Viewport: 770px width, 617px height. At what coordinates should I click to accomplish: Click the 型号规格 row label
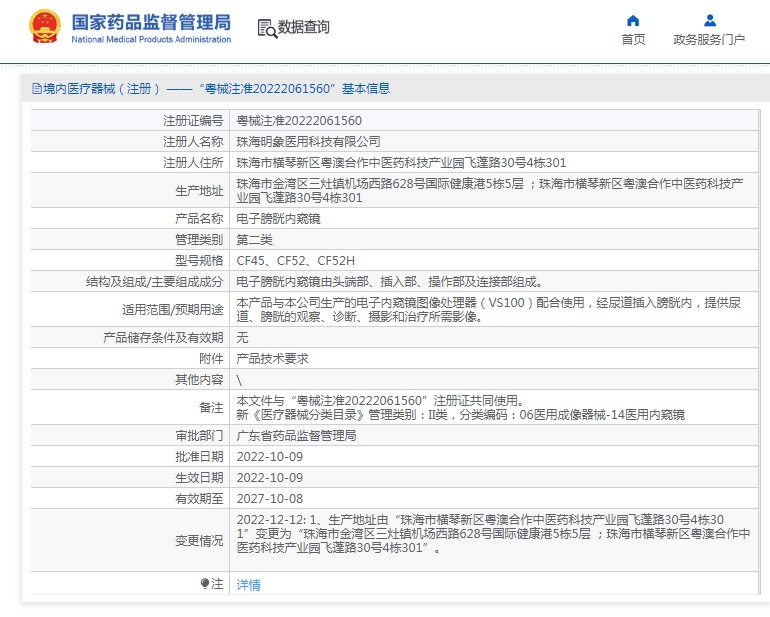199,260
